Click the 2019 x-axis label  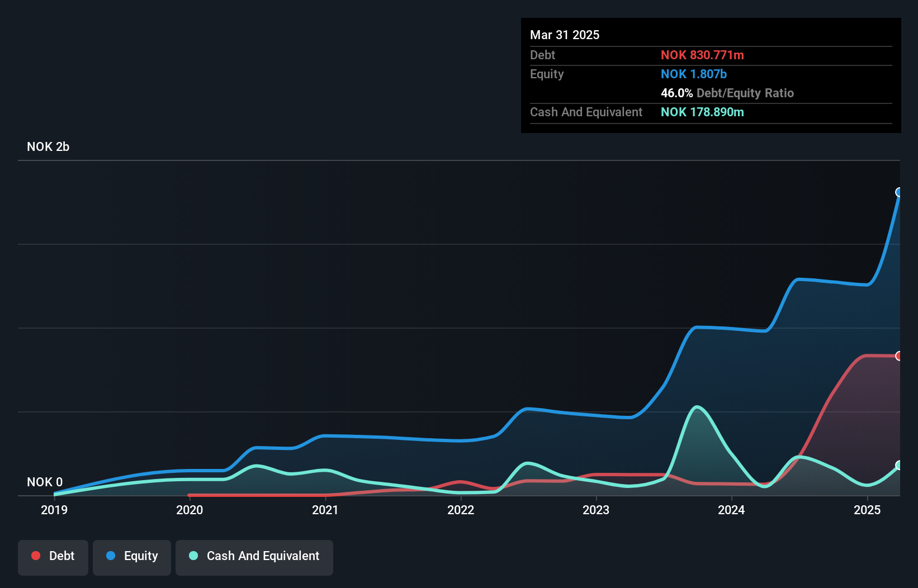click(54, 510)
